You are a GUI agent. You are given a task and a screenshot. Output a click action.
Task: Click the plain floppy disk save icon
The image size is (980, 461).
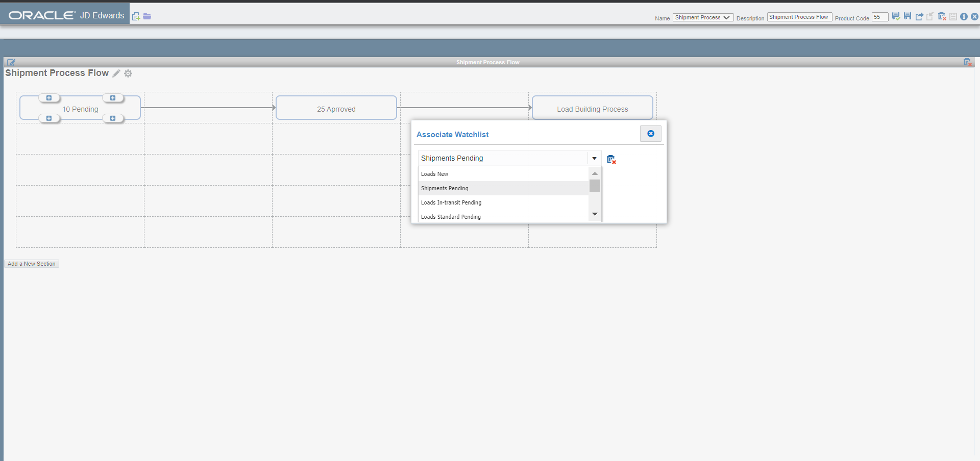[908, 16]
